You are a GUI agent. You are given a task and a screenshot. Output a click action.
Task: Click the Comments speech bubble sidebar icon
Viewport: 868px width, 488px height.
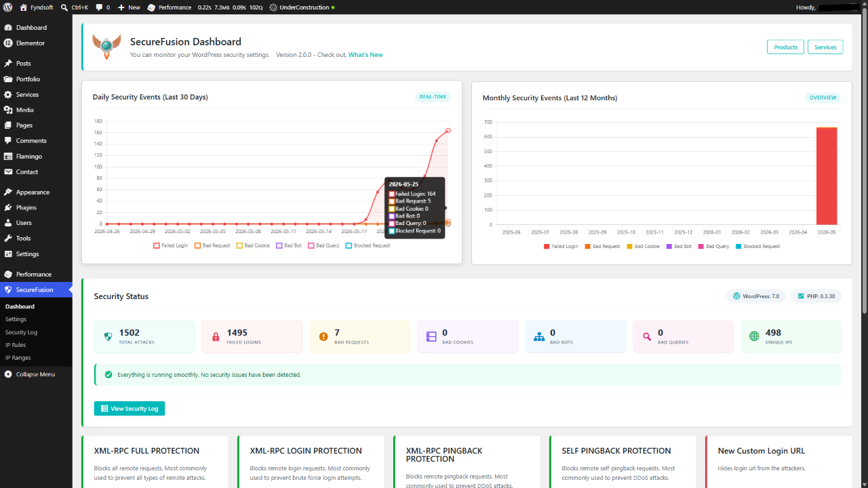coord(8,141)
